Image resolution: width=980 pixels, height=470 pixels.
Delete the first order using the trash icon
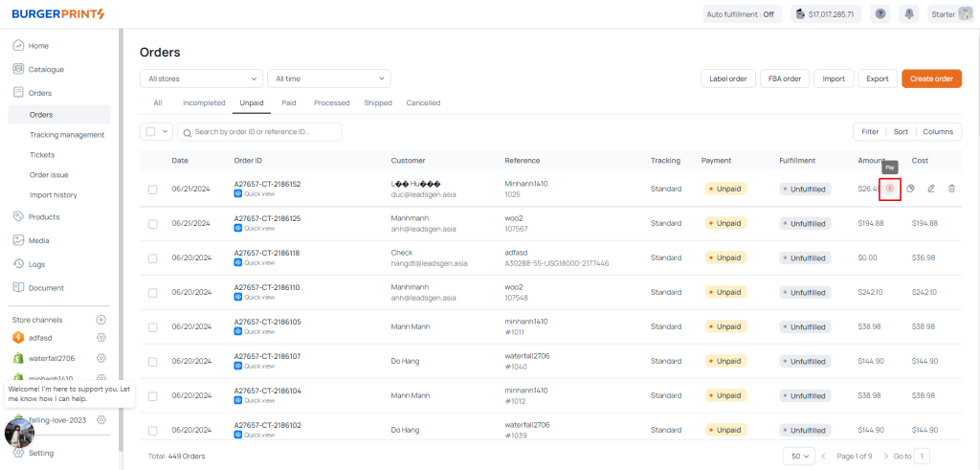pos(951,189)
